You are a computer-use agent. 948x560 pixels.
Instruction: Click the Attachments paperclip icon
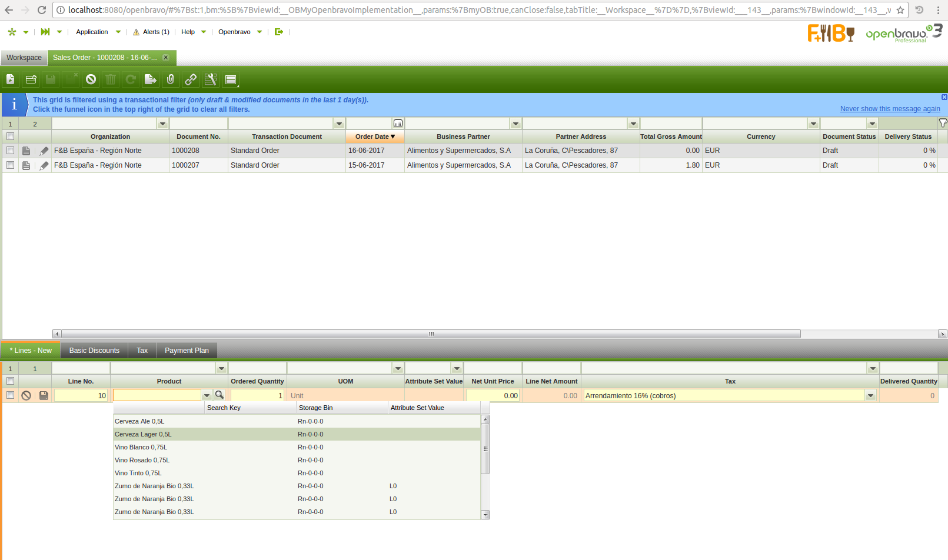[x=171, y=79]
